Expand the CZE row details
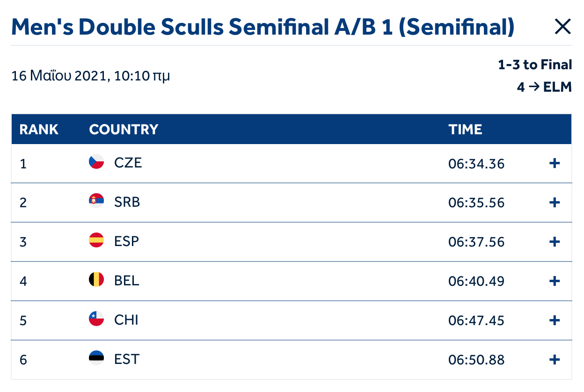This screenshot has height=392, width=584. [x=555, y=163]
